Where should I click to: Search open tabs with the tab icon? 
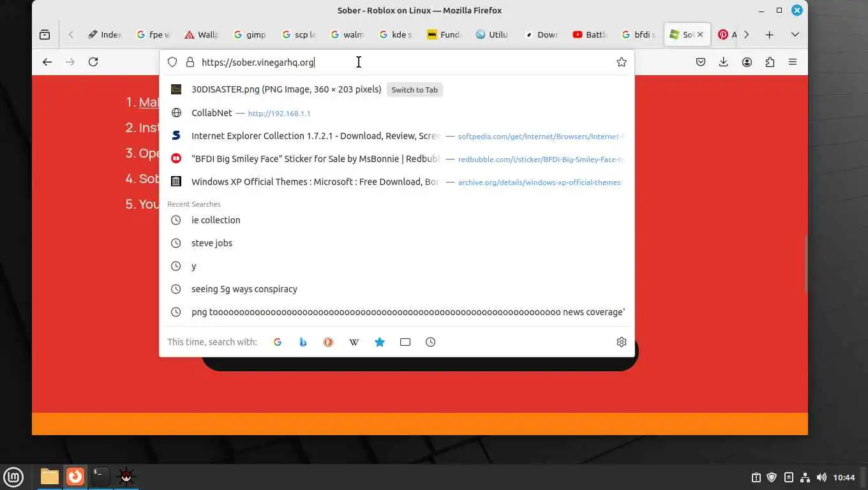[x=405, y=342]
